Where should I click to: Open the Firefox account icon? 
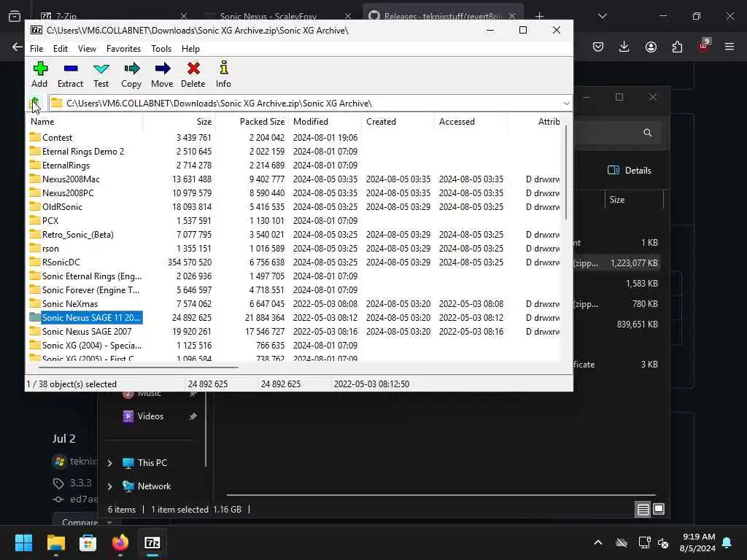651,47
